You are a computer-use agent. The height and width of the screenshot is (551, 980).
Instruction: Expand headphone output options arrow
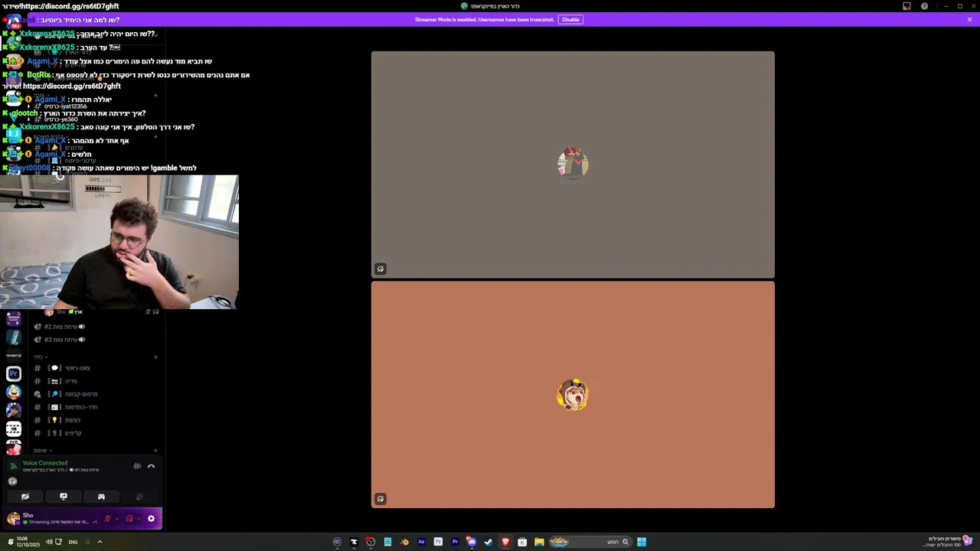pyautogui.click(x=138, y=519)
